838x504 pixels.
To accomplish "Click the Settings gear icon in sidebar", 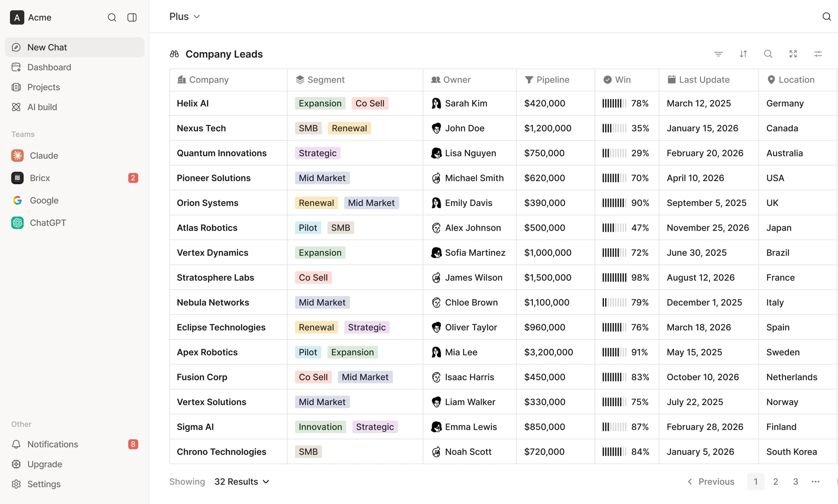I will tap(16, 484).
